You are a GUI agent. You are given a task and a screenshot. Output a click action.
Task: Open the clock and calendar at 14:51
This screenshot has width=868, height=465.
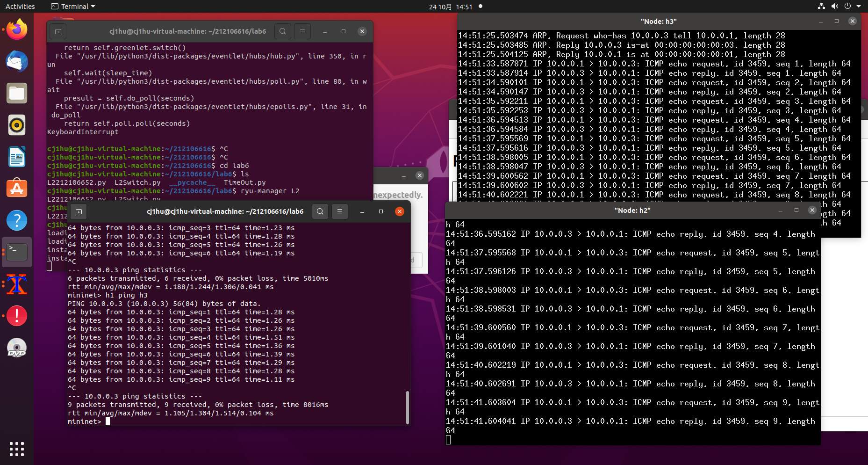451,7
